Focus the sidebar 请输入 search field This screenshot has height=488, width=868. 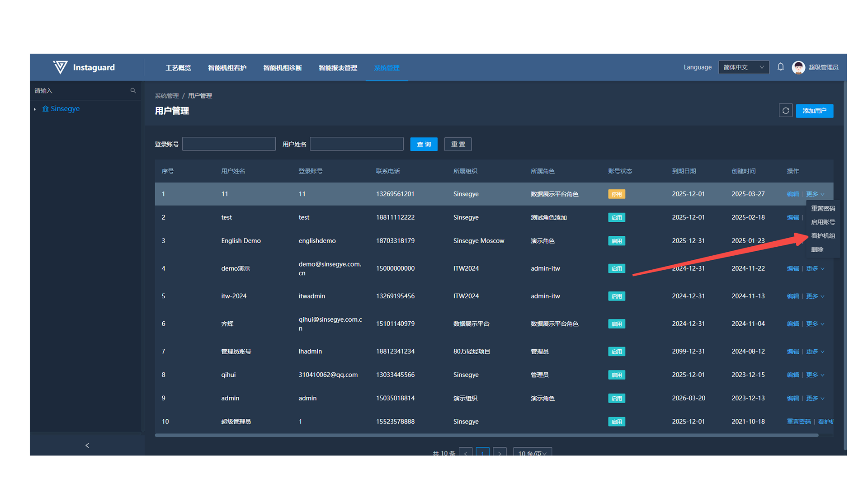click(x=81, y=91)
